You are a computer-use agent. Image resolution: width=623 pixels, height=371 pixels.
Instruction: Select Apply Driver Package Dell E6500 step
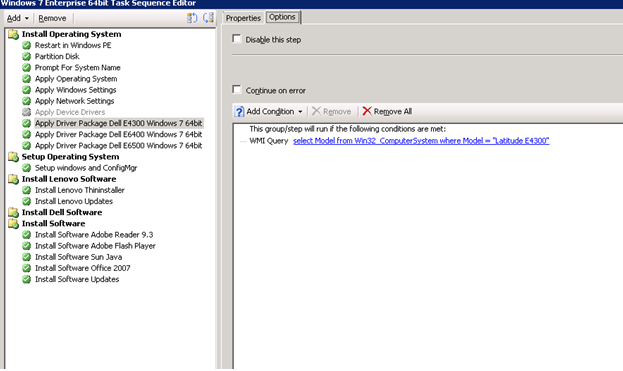tap(118, 145)
